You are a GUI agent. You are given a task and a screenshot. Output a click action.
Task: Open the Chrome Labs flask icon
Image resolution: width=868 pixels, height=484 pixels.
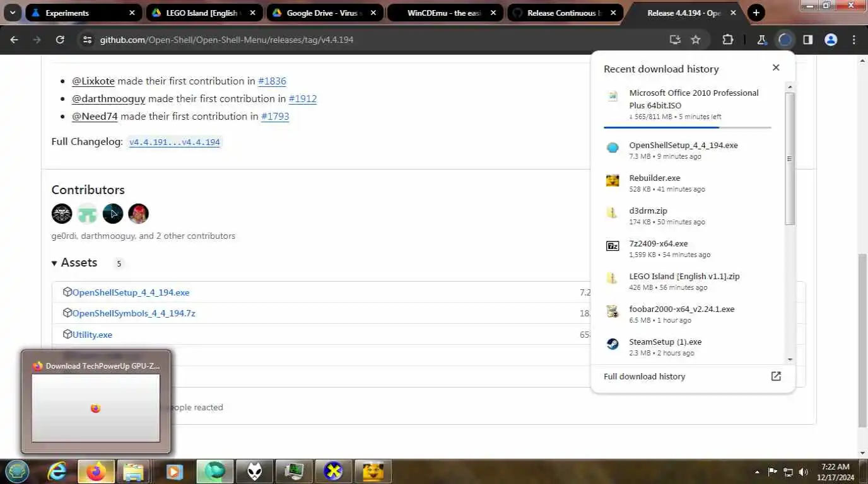761,40
